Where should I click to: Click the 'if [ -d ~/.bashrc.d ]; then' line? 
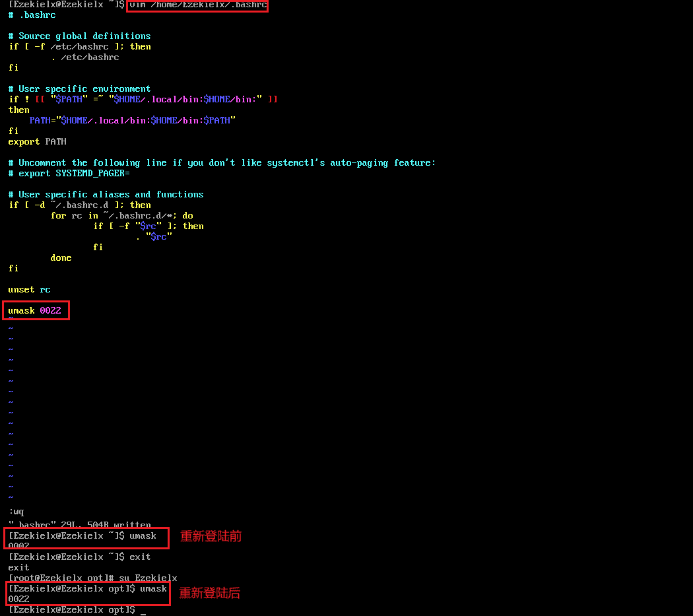(80, 205)
